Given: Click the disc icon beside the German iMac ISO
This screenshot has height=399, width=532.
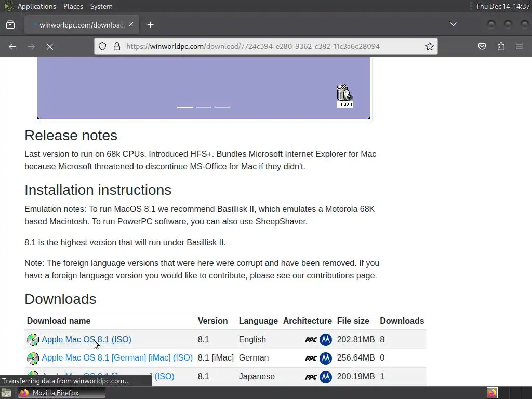Looking at the screenshot, I should 33,358.
